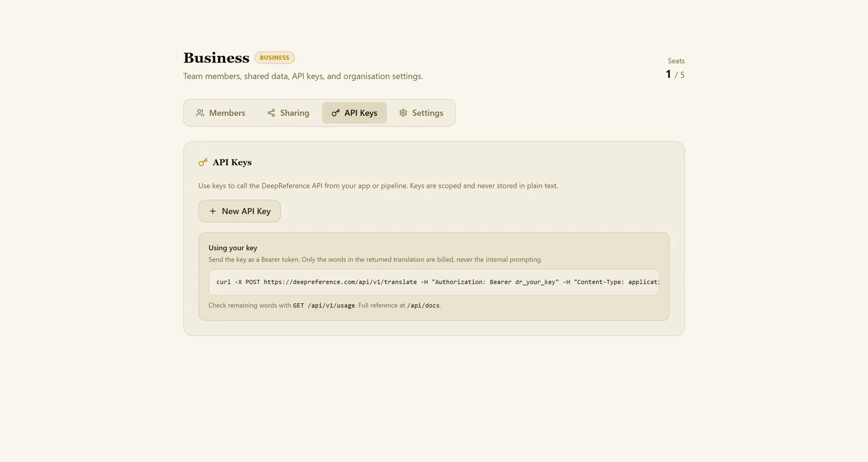Click the BUSINESS plan badge
This screenshot has width=868, height=462.
pos(275,58)
